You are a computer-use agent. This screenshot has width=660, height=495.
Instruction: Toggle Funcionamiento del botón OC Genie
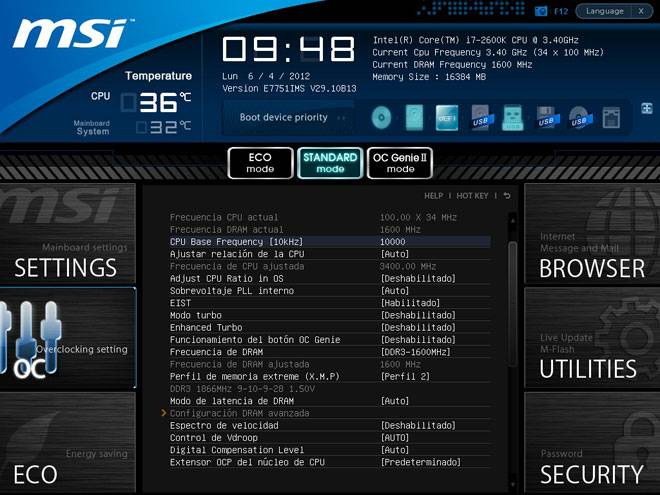(330, 340)
